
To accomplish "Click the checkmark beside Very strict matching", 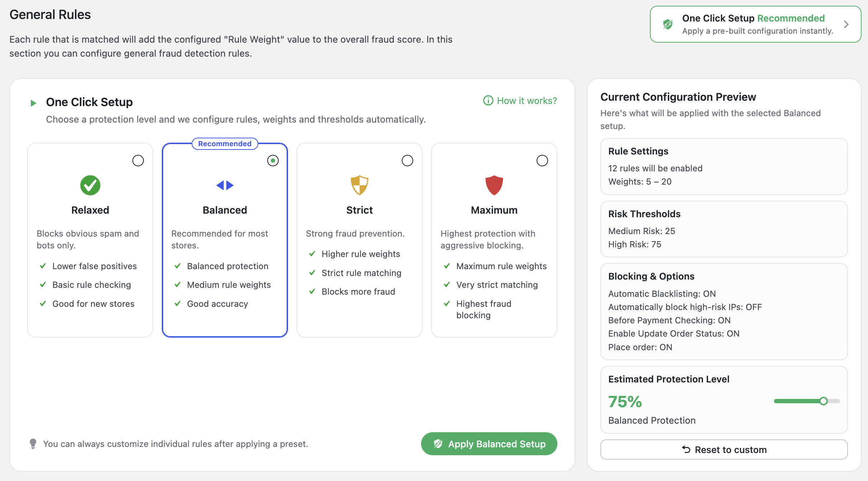I will click(447, 285).
